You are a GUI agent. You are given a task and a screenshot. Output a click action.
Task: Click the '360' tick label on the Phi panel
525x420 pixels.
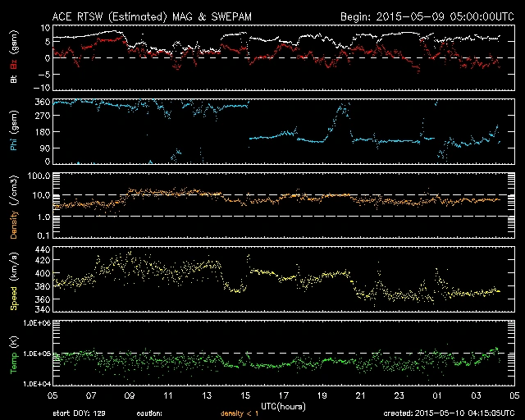coord(42,102)
